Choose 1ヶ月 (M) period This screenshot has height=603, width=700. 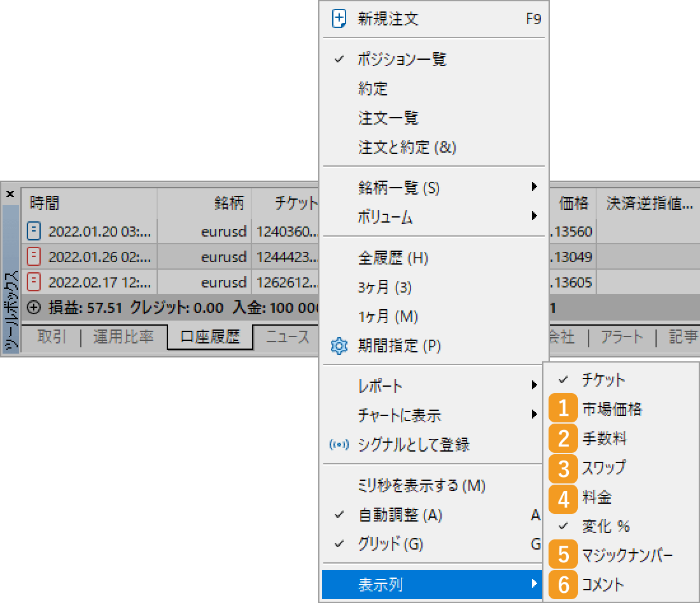click(433, 317)
